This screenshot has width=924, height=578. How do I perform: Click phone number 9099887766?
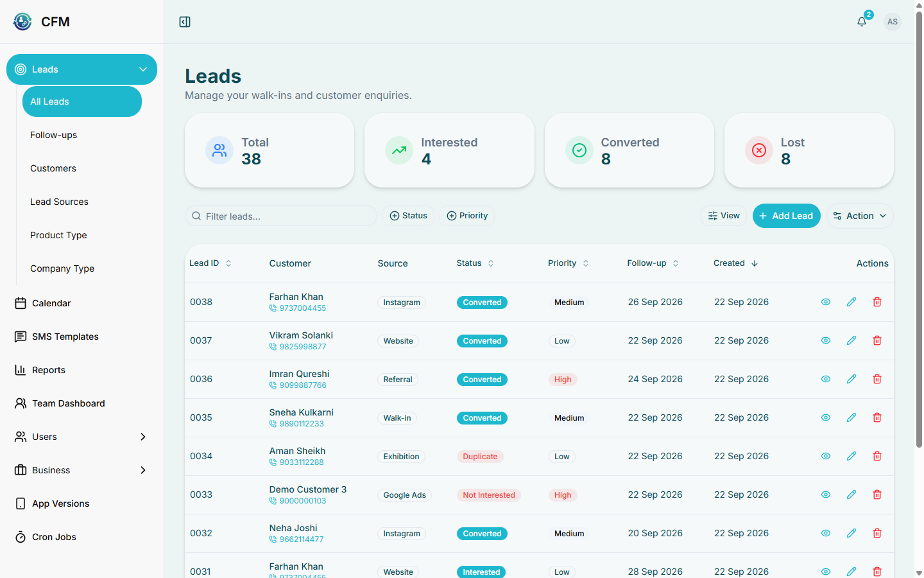click(x=303, y=385)
